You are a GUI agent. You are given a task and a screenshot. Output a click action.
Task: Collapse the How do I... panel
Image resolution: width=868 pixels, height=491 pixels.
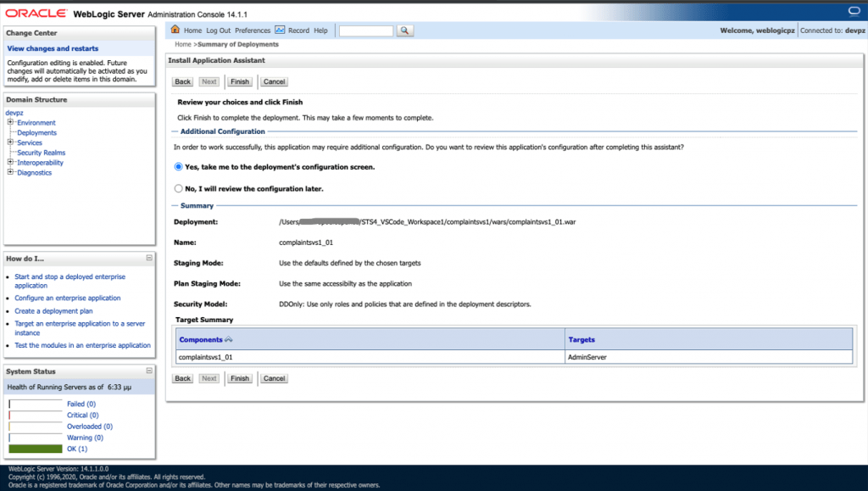pyautogui.click(x=149, y=258)
